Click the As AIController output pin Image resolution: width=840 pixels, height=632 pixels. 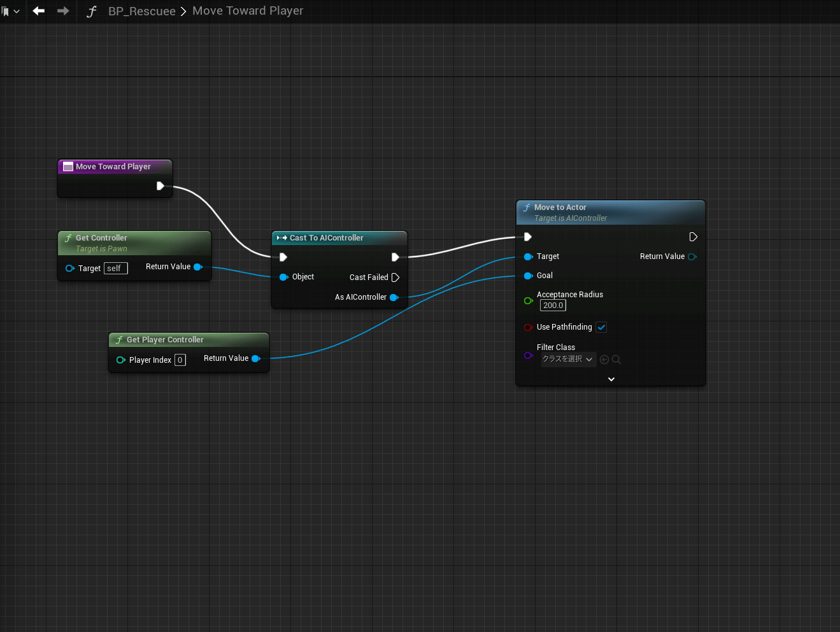click(394, 297)
